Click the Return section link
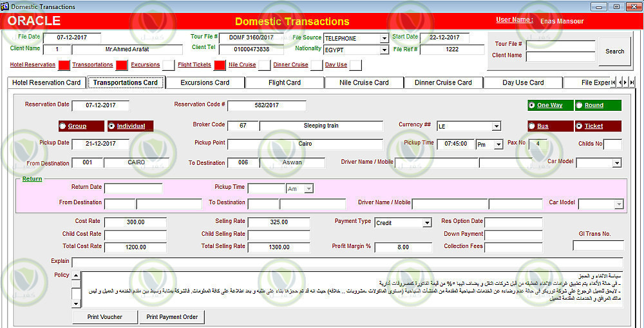Screen dimensions: 644x328 click(x=32, y=178)
